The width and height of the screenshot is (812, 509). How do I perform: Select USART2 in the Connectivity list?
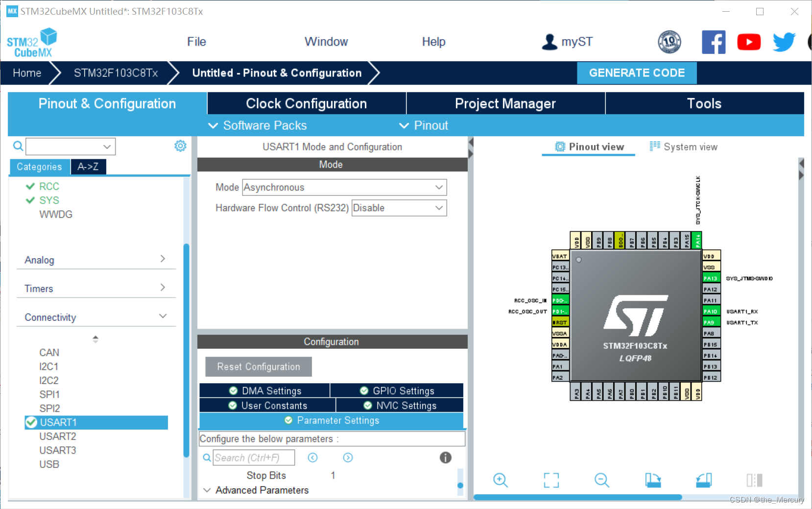[x=58, y=436]
